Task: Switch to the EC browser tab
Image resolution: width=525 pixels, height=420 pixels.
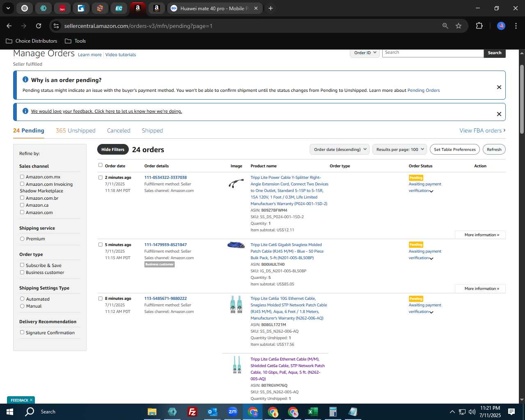Action: (x=119, y=8)
